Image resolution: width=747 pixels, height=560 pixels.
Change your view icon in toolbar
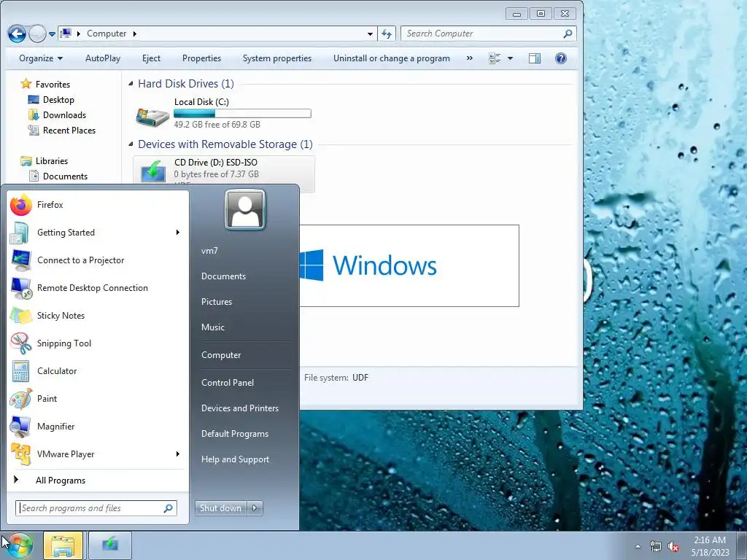tap(495, 58)
